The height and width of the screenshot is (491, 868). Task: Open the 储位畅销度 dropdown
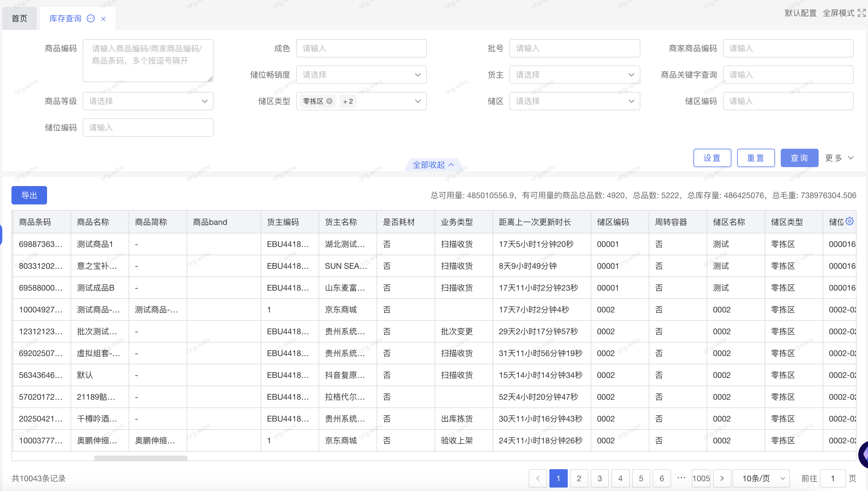pyautogui.click(x=361, y=75)
